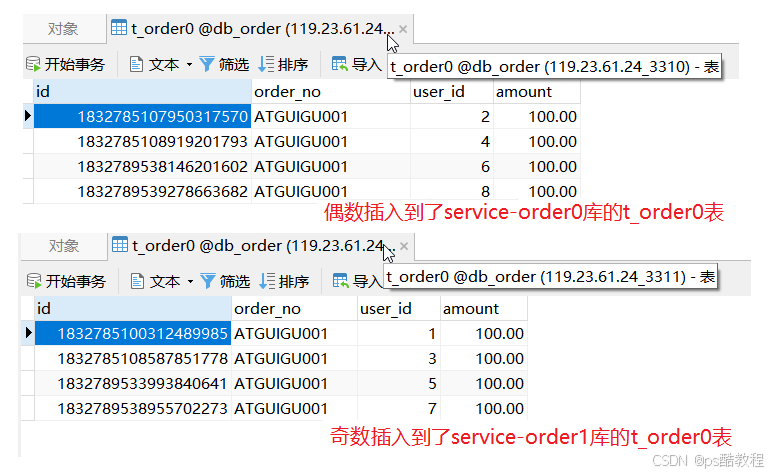
Task: Click the begin transaction icon in upper window
Action: point(33,64)
